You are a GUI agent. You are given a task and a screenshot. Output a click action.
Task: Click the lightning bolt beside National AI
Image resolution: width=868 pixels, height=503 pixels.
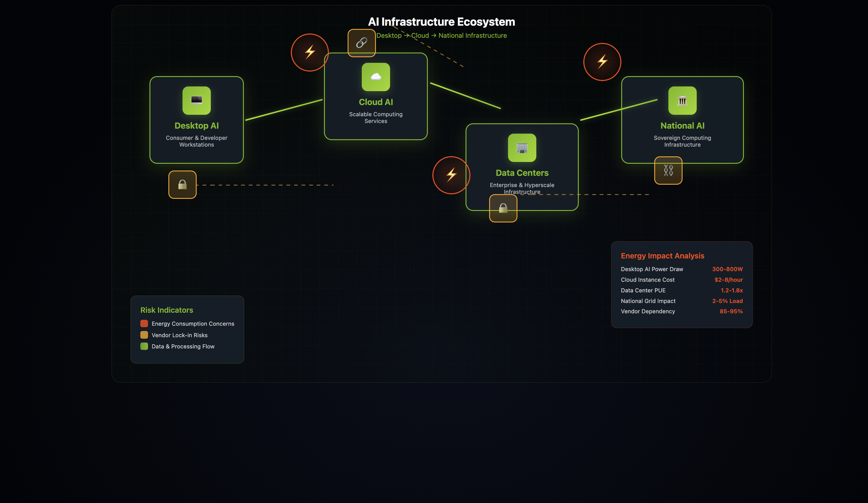[602, 62]
